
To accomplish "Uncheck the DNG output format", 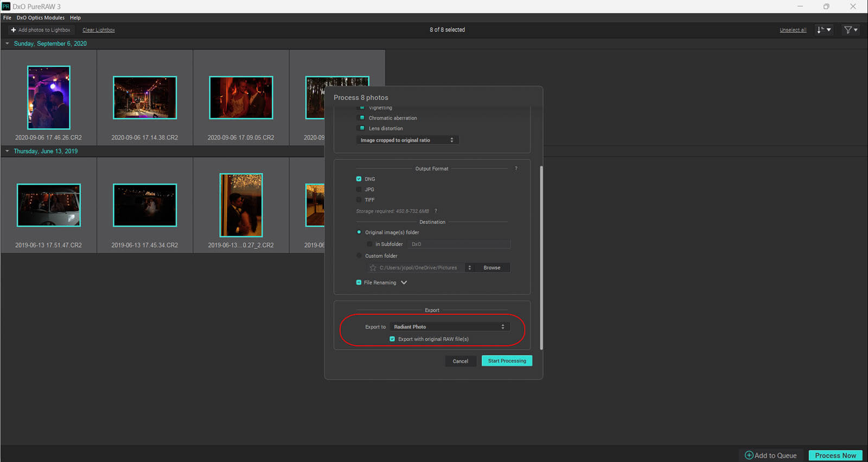I will (x=359, y=179).
